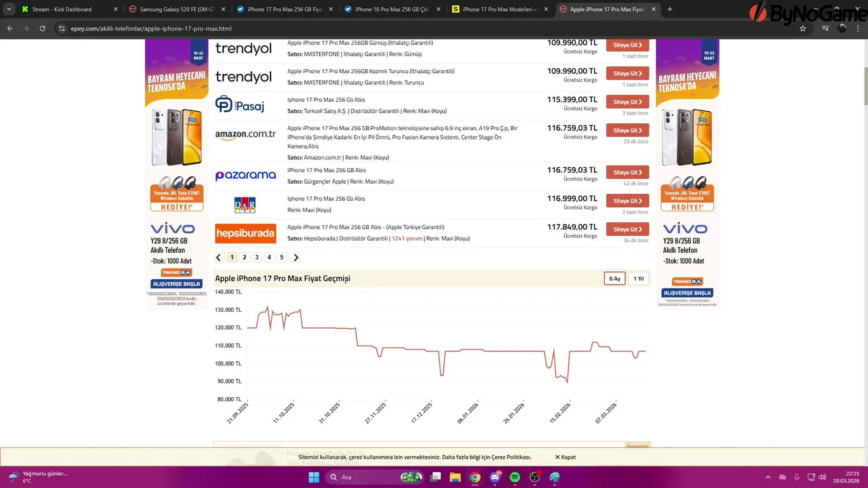Go back in browser history
Viewport: 868px width, 488px height.
[x=9, y=28]
